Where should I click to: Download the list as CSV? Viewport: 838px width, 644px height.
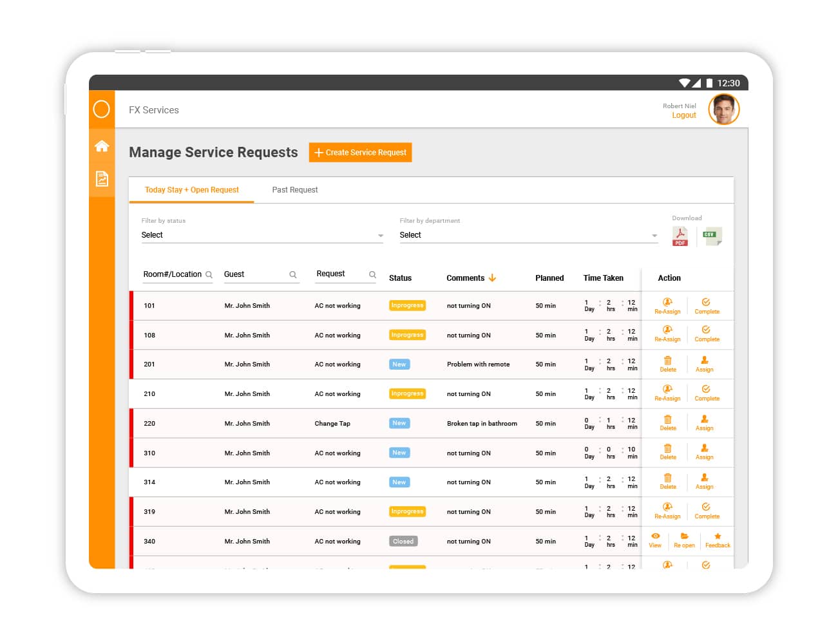(x=712, y=236)
